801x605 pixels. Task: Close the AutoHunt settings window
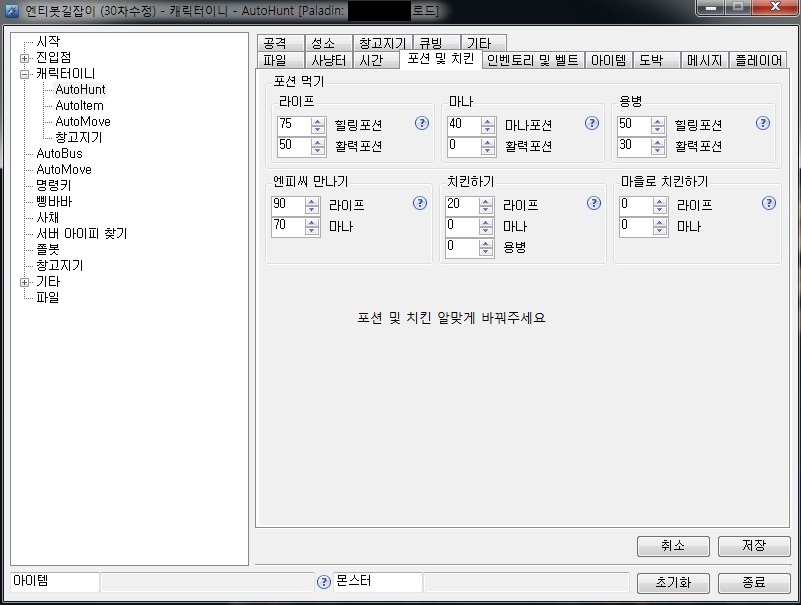coord(774,7)
